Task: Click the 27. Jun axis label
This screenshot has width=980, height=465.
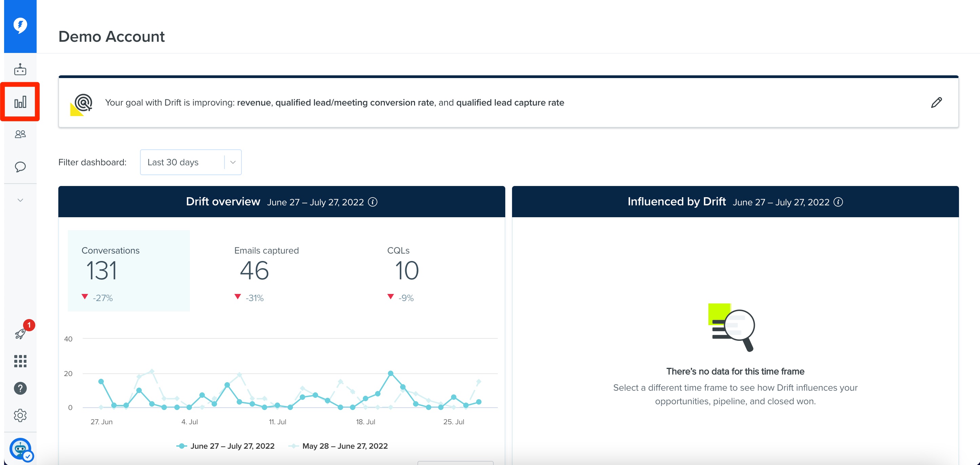Action: (x=102, y=422)
